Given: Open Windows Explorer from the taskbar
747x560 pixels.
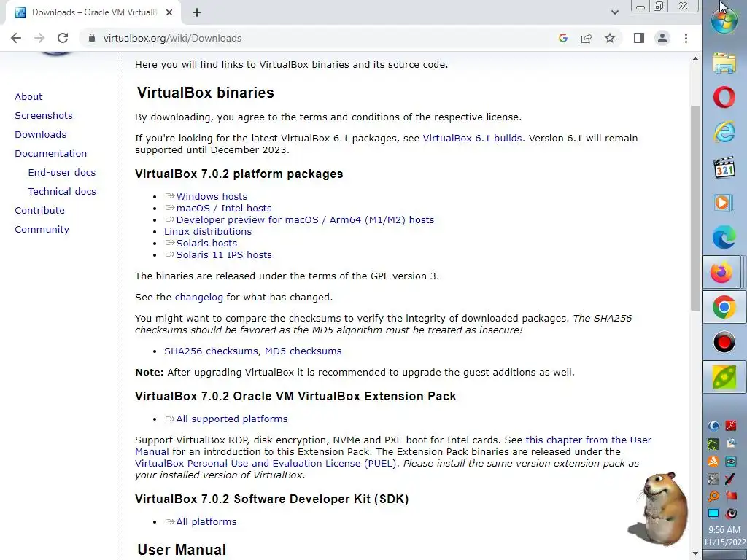Looking at the screenshot, I should pos(724,63).
